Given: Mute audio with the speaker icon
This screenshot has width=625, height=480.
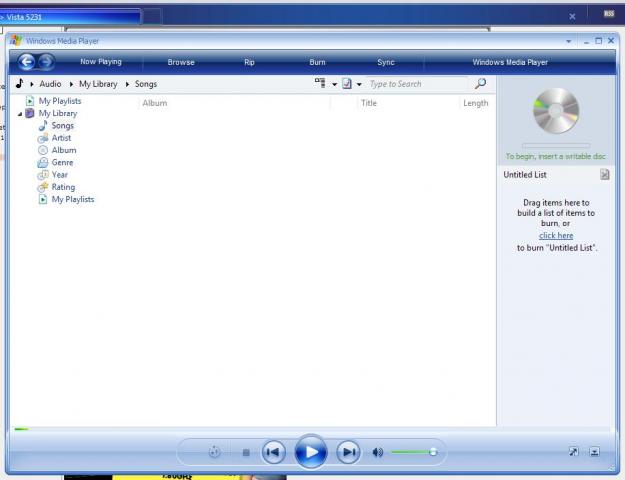Looking at the screenshot, I should (377, 452).
